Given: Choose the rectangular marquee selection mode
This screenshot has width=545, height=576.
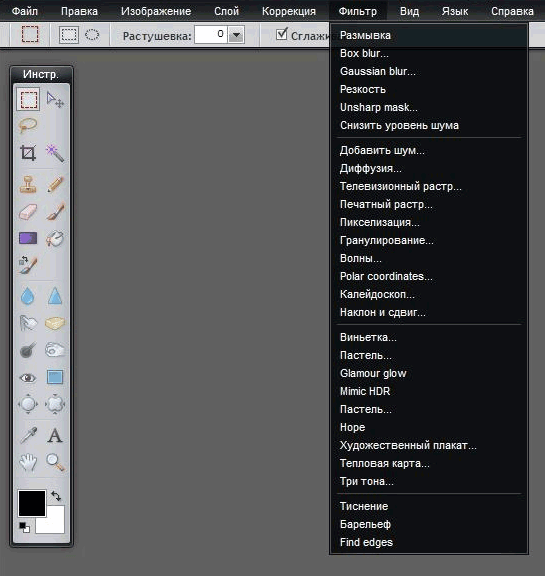Looking at the screenshot, I should click(69, 35).
